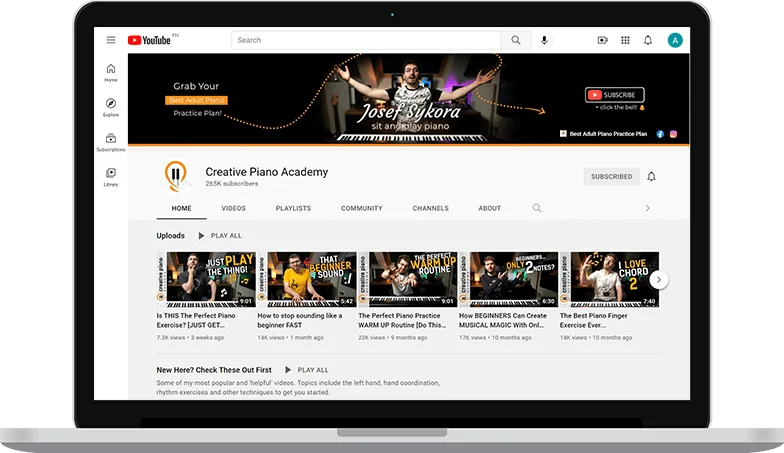The height and width of the screenshot is (453, 784).
Task: Click the Facebook icon on banner
Action: coord(660,134)
